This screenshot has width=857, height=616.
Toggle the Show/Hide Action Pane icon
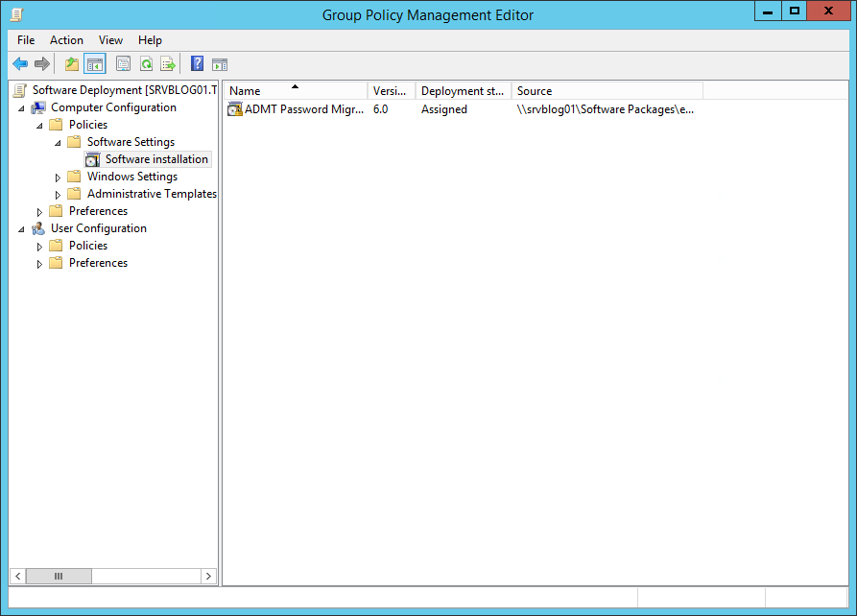[220, 63]
